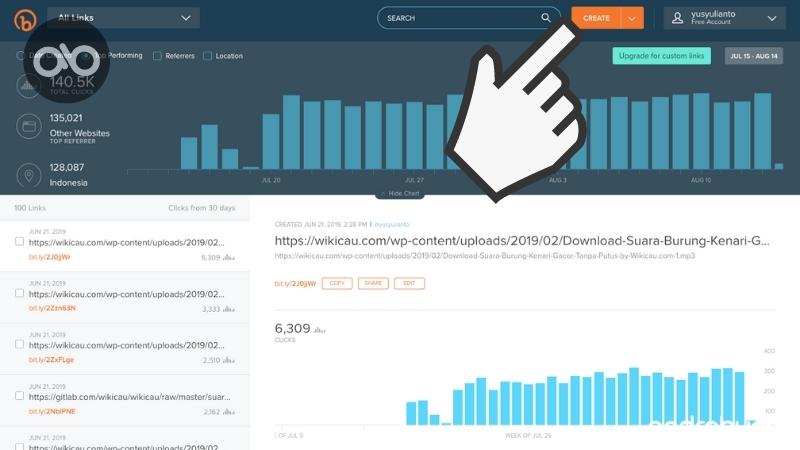Click stats icon beside 3,333 clicks
This screenshot has width=800, height=450.
pos(229,309)
